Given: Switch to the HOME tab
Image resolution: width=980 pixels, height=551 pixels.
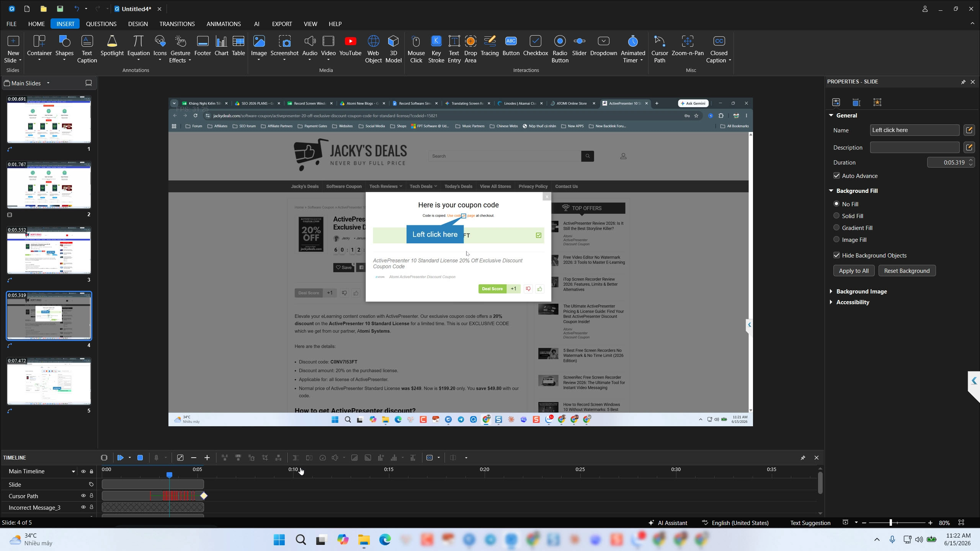Looking at the screenshot, I should (36, 24).
